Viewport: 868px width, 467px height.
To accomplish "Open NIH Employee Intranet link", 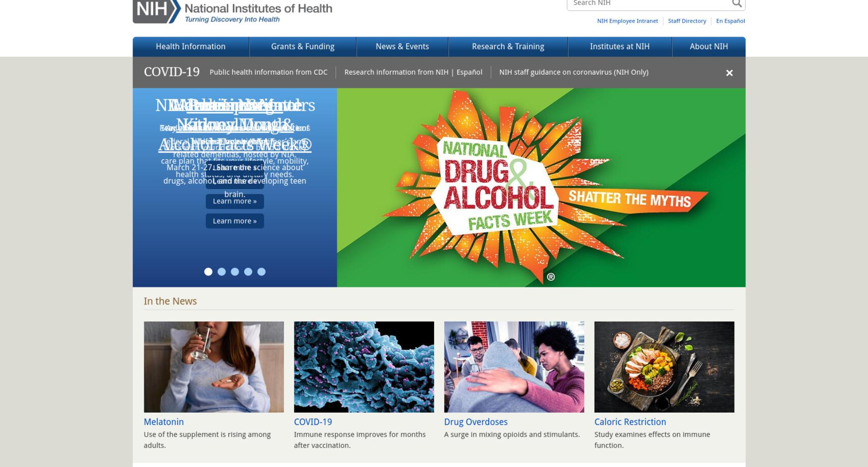I will coord(627,21).
